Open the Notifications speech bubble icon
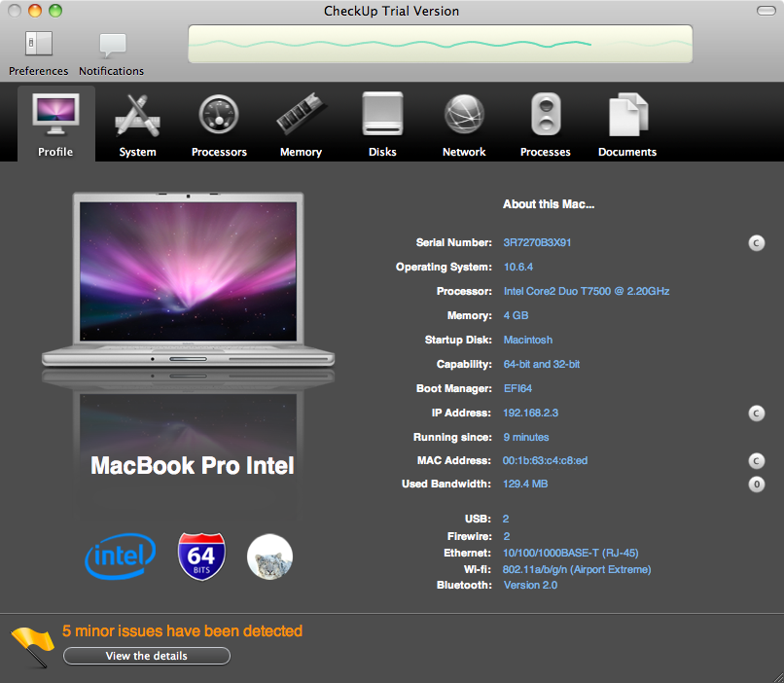This screenshot has width=784, height=683. pos(112,45)
